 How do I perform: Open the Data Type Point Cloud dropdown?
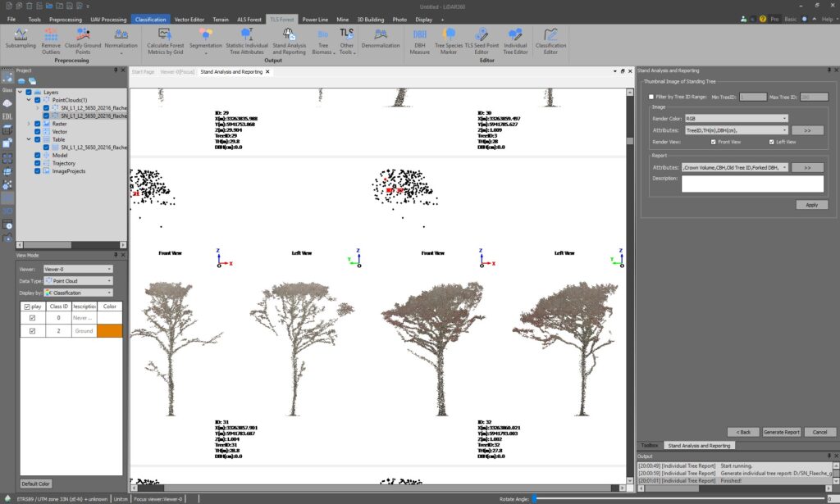pos(78,281)
